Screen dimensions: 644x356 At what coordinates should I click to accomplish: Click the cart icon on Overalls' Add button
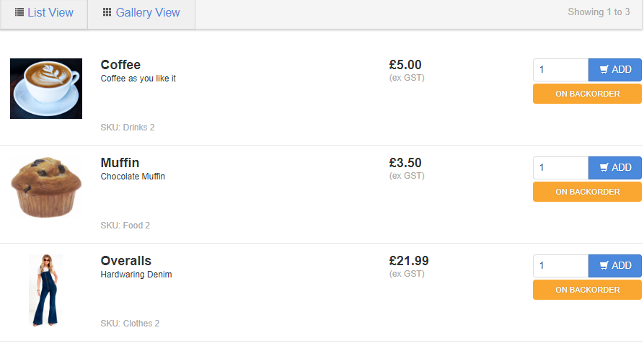tap(604, 266)
